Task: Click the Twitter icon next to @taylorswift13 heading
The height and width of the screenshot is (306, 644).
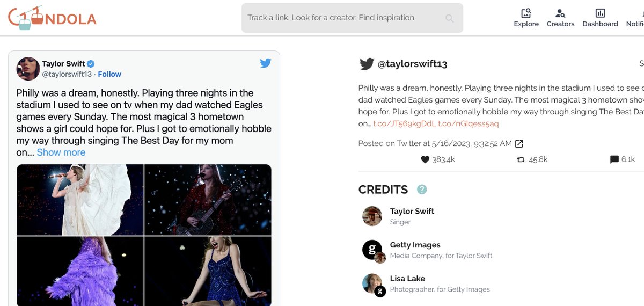Action: 367,64
